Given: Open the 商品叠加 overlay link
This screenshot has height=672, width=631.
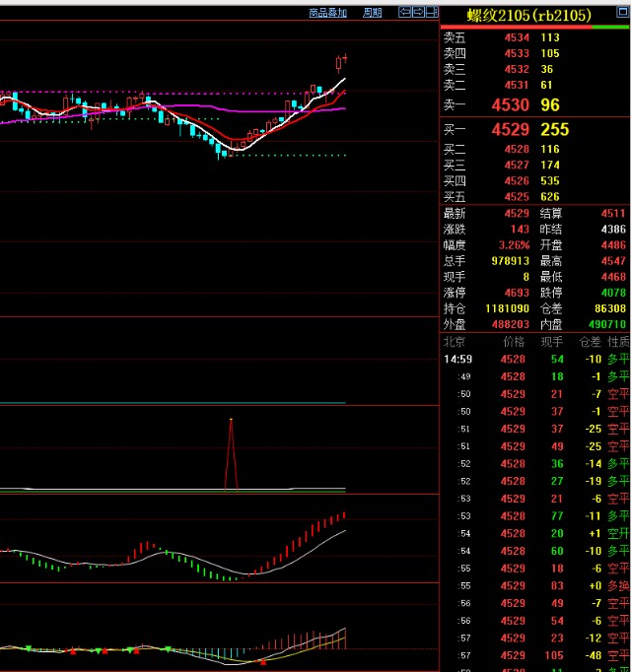Looking at the screenshot, I should coord(327,13).
